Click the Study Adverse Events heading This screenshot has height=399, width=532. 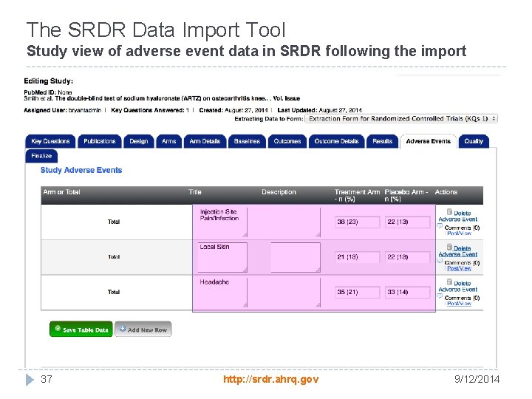pos(81,171)
